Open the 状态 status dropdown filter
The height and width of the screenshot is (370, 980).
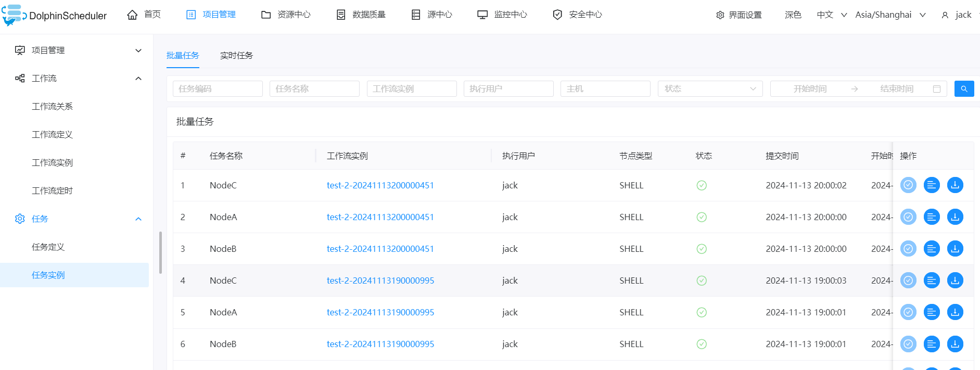[710, 89]
